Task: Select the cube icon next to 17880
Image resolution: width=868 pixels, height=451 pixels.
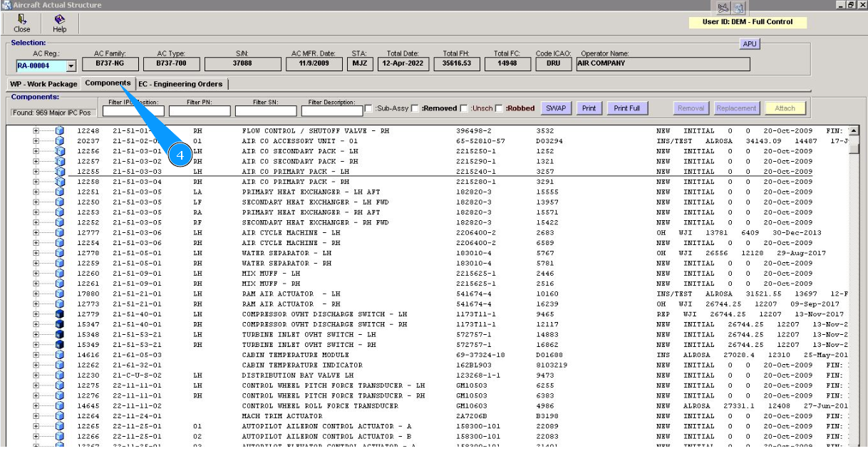Action: pos(60,294)
